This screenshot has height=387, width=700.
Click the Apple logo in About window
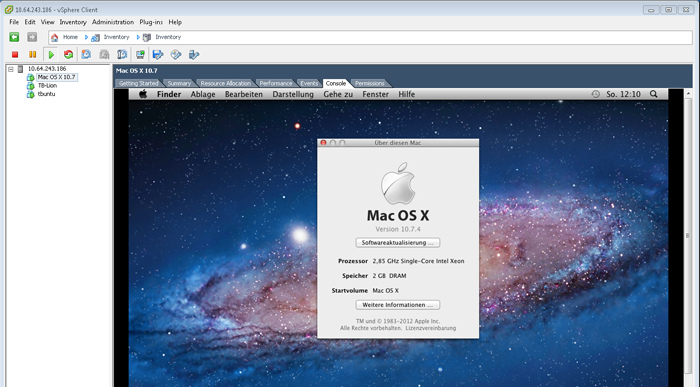[398, 183]
